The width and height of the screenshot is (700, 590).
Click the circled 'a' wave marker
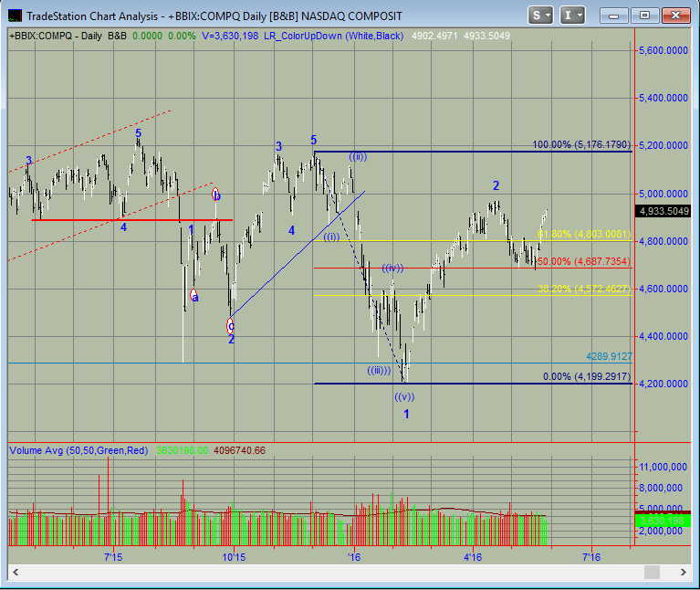coord(193,296)
